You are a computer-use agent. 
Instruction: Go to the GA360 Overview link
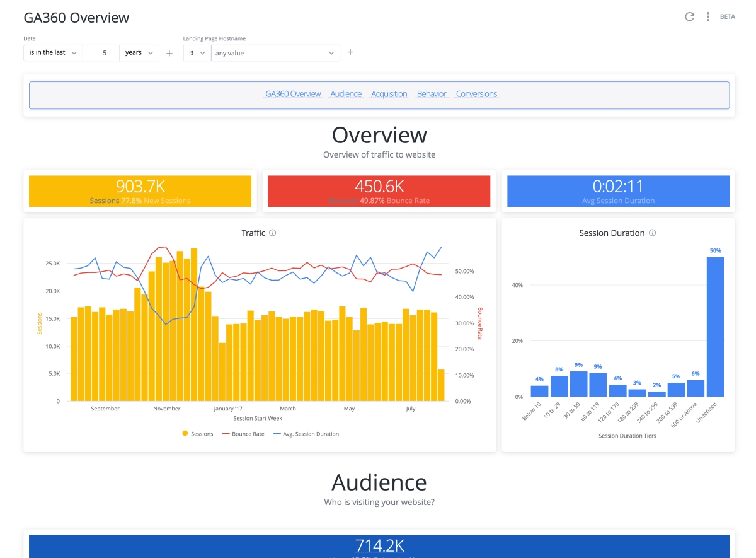click(x=293, y=94)
